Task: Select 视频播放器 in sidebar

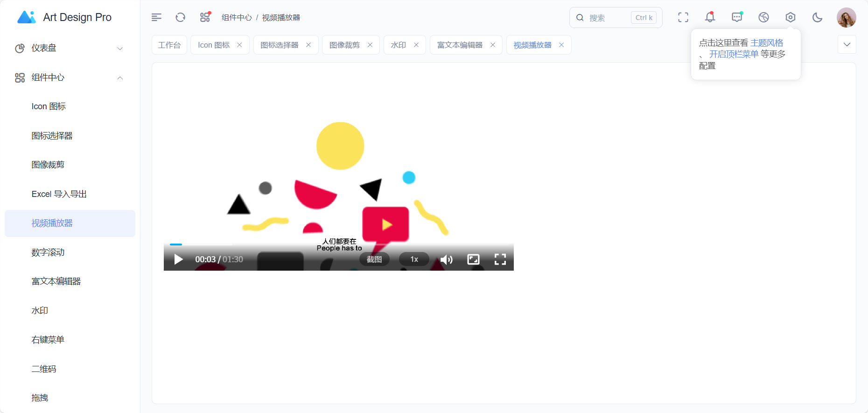Action: click(x=70, y=223)
